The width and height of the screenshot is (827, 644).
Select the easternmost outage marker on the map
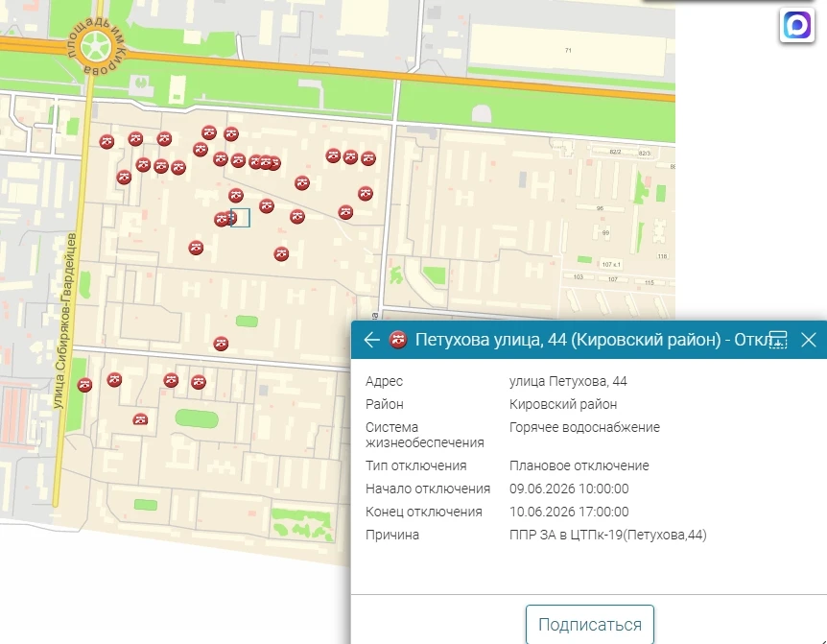368,158
